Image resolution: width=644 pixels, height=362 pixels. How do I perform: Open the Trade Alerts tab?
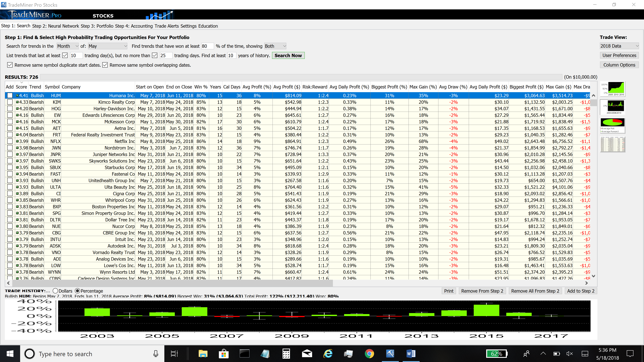click(x=167, y=26)
